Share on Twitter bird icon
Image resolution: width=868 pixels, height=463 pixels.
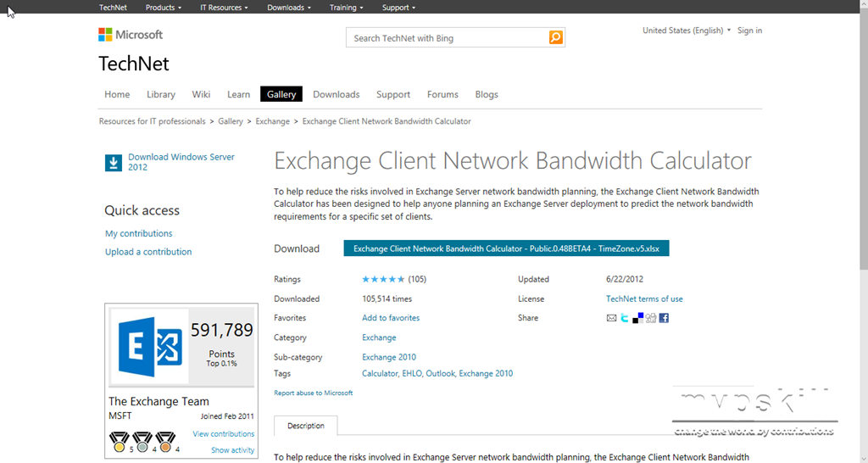625,318
